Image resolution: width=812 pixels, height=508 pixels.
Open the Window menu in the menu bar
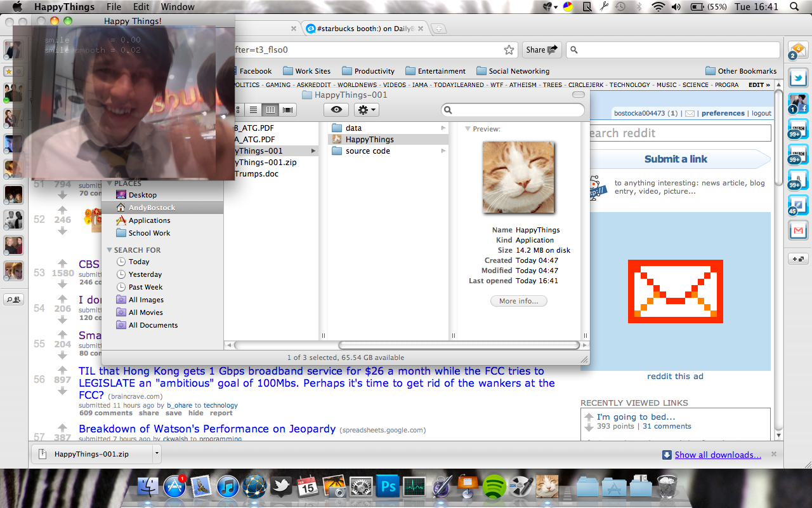tap(178, 7)
